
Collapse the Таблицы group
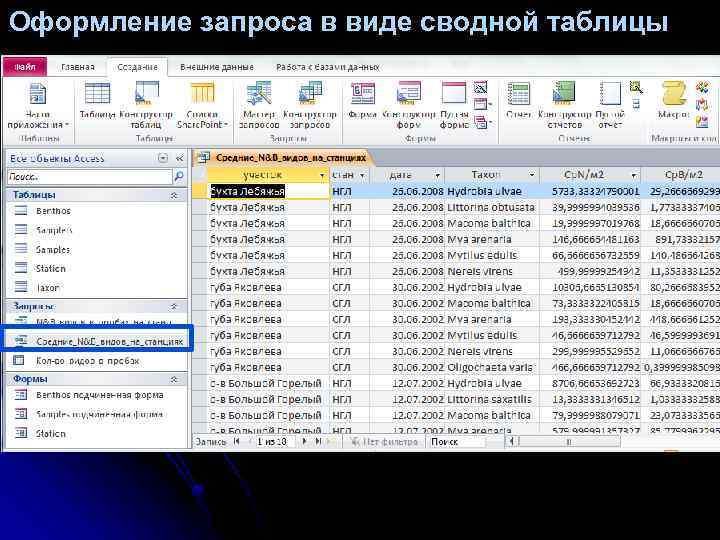(x=174, y=195)
